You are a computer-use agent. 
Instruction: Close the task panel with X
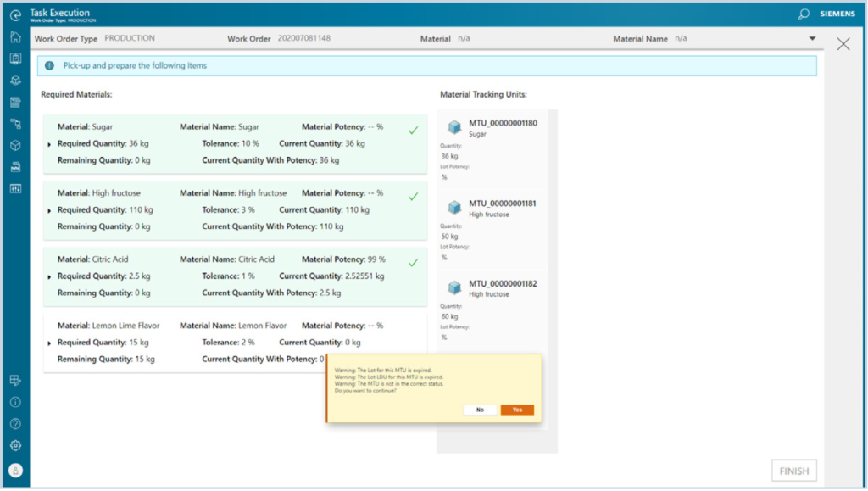[x=843, y=44]
